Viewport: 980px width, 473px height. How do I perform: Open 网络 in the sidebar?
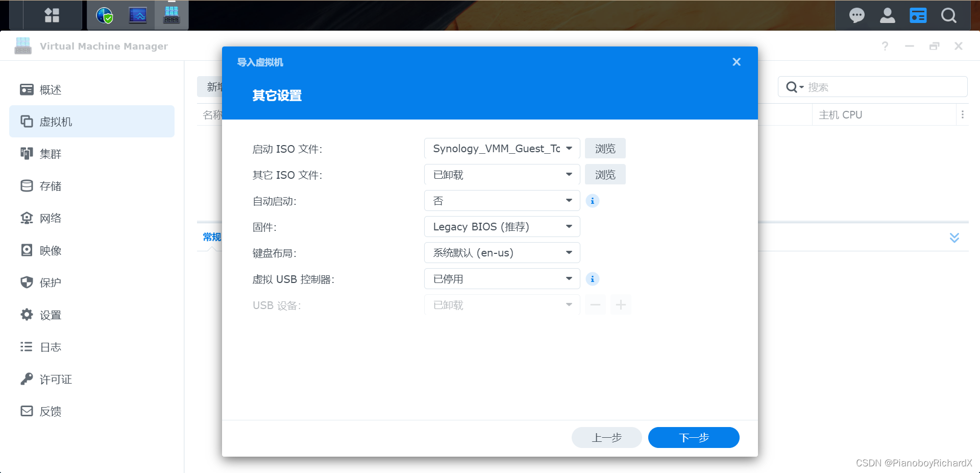tap(92, 218)
